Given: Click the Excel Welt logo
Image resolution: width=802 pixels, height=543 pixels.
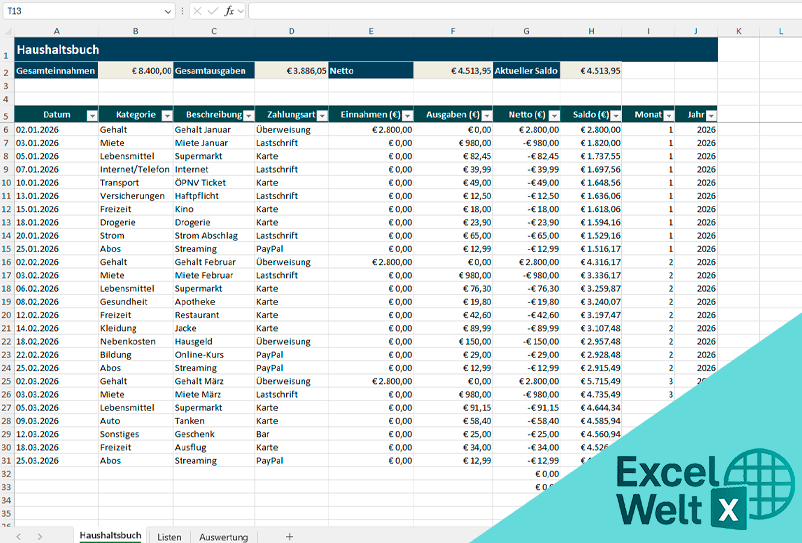Looking at the screenshot, I should [690, 489].
